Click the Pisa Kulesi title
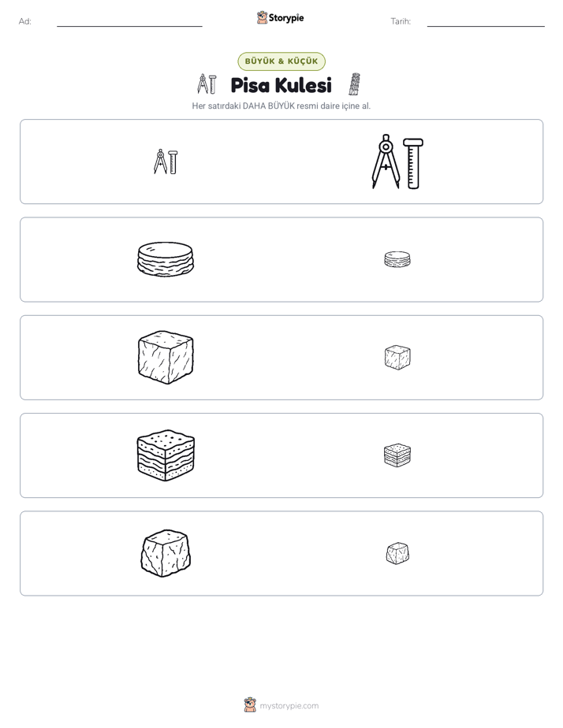The height and width of the screenshot is (728, 563). 281,85
